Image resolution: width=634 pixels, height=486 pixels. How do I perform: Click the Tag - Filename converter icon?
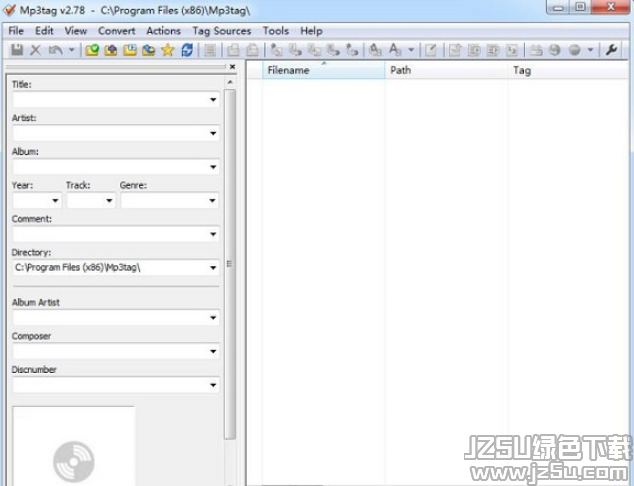point(277,50)
